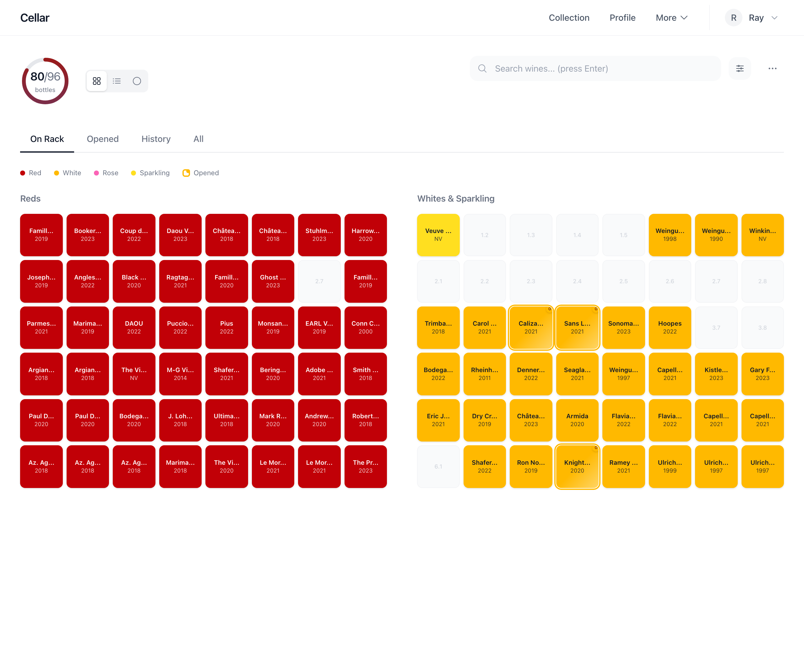Screen dimensions: 804x672
Task: Switch to the Opened tab
Action: click(x=103, y=139)
